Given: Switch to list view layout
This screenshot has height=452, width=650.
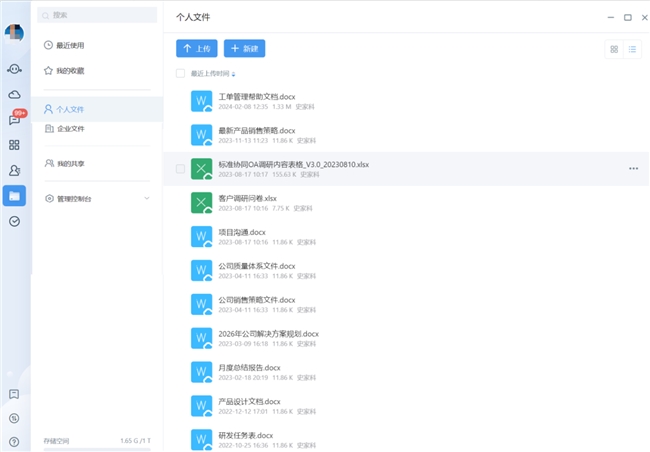Looking at the screenshot, I should point(632,48).
